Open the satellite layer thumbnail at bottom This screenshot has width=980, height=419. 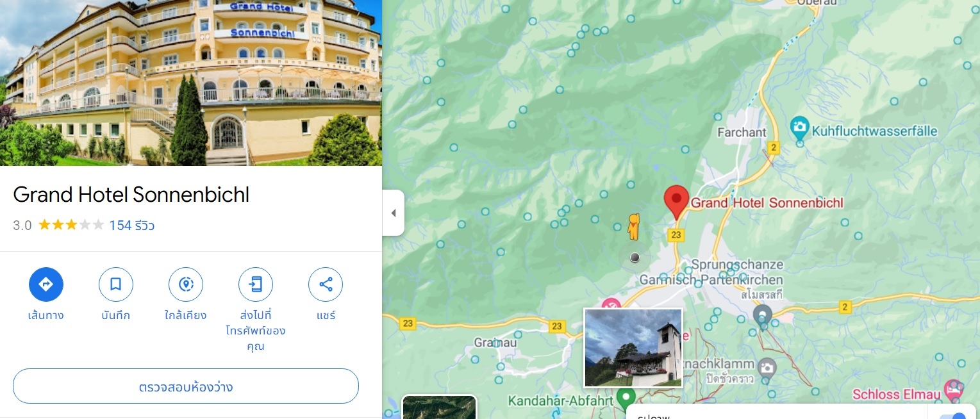[x=439, y=407]
